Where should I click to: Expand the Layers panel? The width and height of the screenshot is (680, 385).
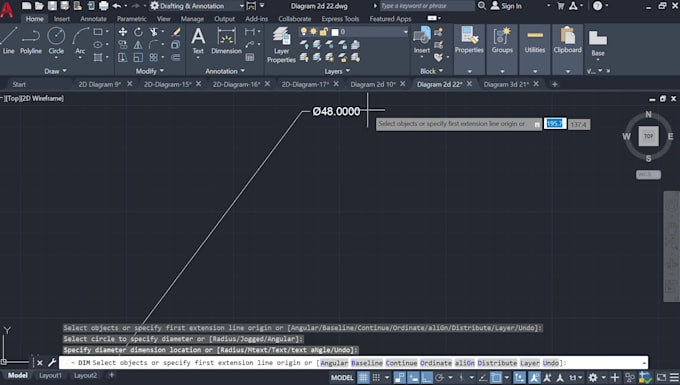coord(337,71)
